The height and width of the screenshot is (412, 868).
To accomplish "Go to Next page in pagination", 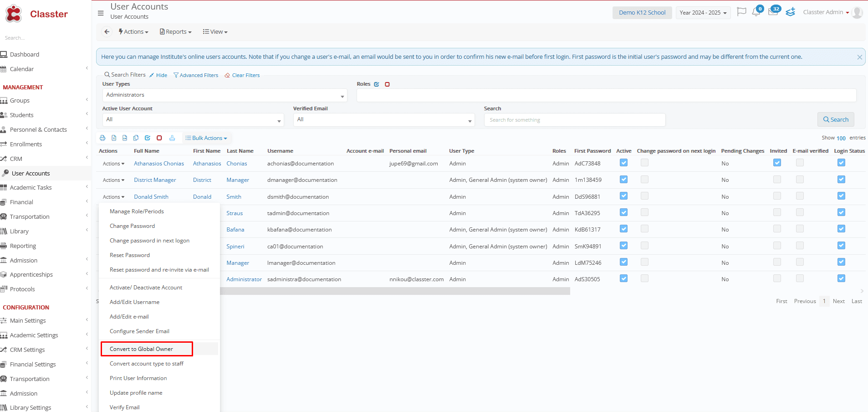I will 839,301.
